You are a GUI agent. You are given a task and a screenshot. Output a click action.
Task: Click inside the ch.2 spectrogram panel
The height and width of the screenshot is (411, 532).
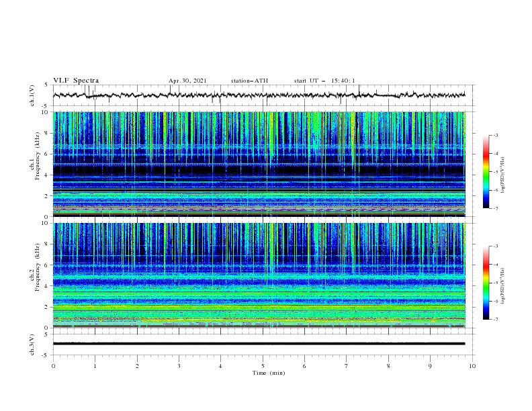coord(259,275)
